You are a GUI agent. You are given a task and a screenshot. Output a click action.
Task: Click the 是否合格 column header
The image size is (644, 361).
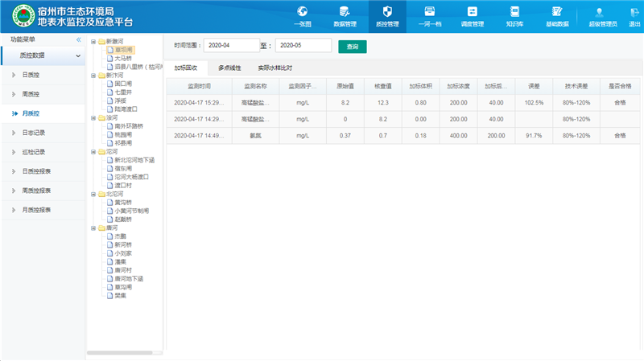click(x=620, y=86)
